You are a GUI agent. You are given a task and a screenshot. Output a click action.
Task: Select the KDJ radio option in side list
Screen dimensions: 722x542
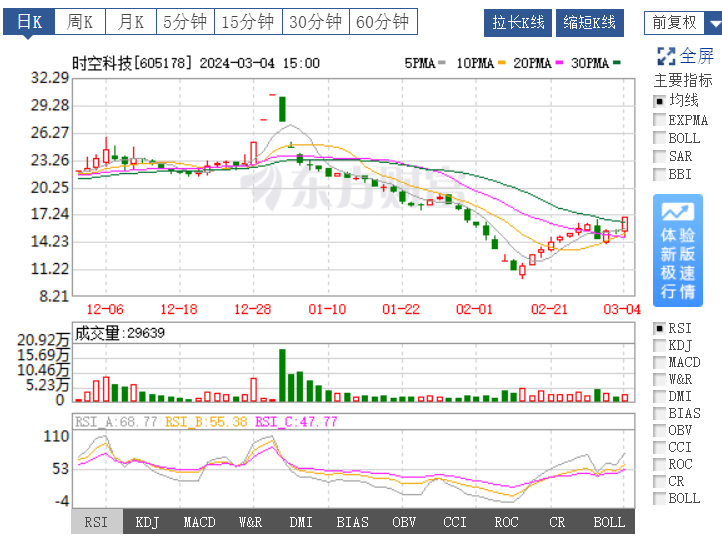(659, 345)
